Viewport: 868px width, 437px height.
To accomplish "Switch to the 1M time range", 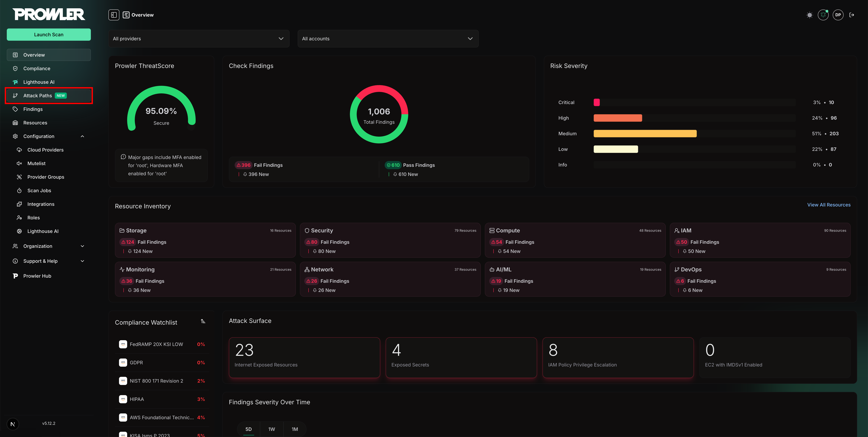I will click(294, 429).
